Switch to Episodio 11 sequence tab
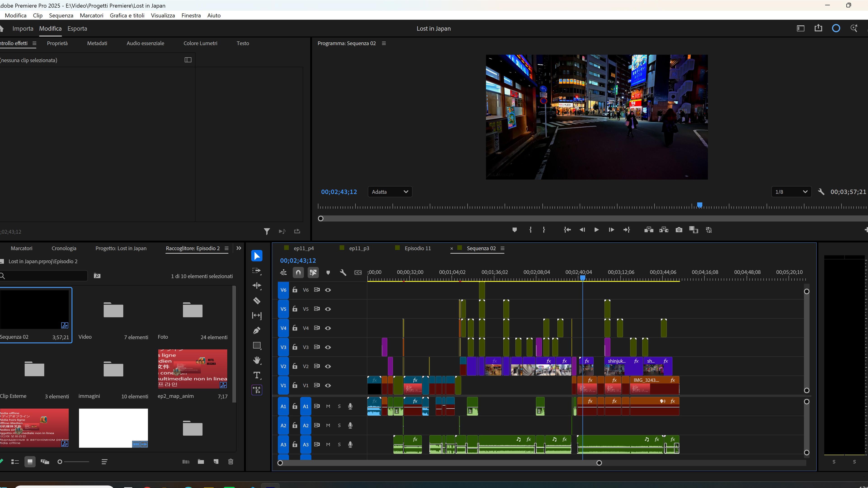The image size is (868, 488). coord(417,249)
